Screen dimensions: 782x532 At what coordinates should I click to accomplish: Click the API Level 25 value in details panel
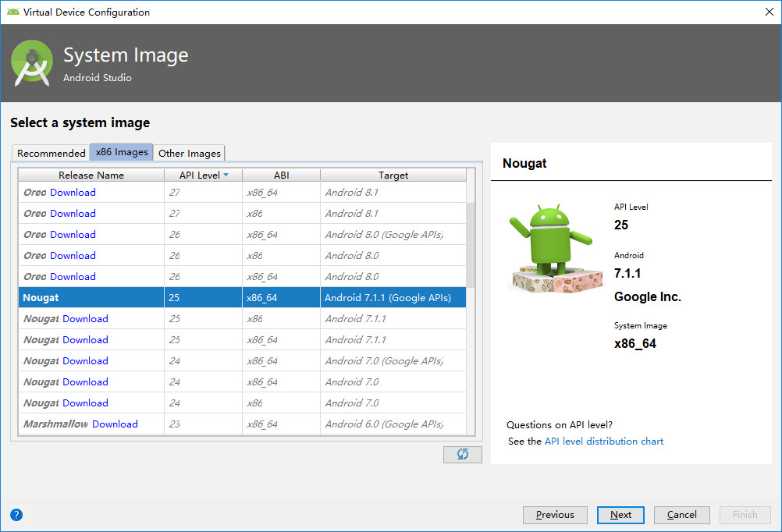tap(621, 225)
